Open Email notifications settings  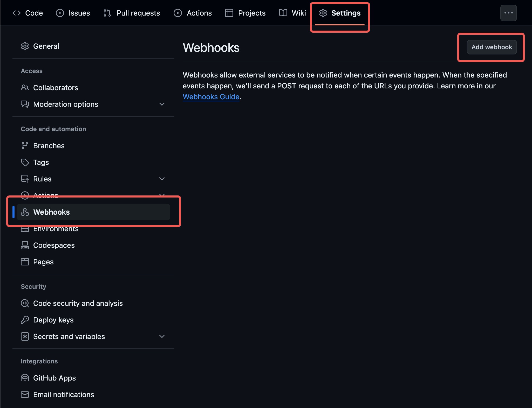[x=93, y=395]
